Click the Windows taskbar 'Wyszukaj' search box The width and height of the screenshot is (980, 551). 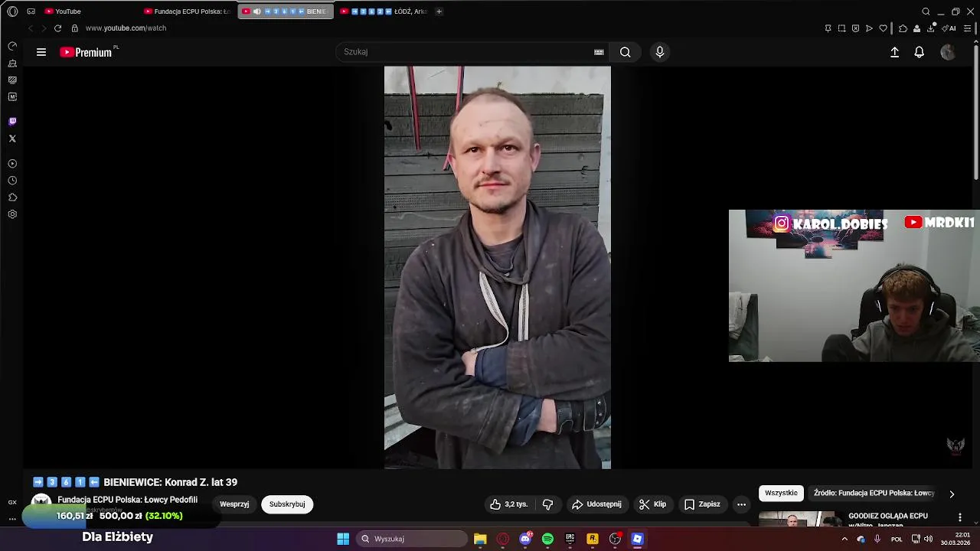(x=412, y=539)
